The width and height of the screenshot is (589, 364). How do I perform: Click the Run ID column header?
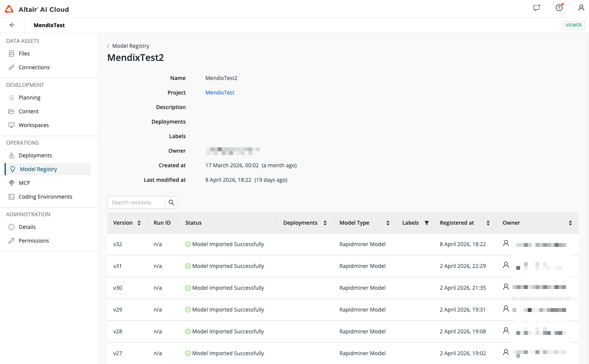coord(162,223)
